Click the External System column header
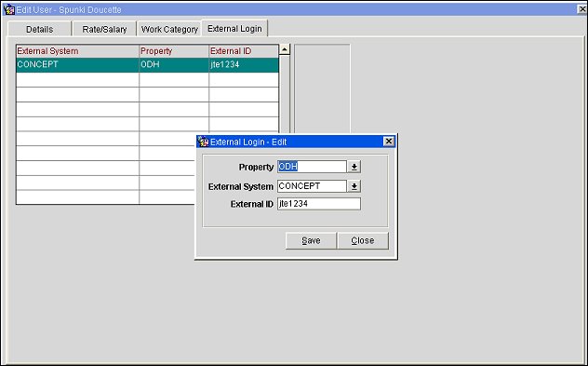This screenshot has width=588, height=366. coord(77,51)
